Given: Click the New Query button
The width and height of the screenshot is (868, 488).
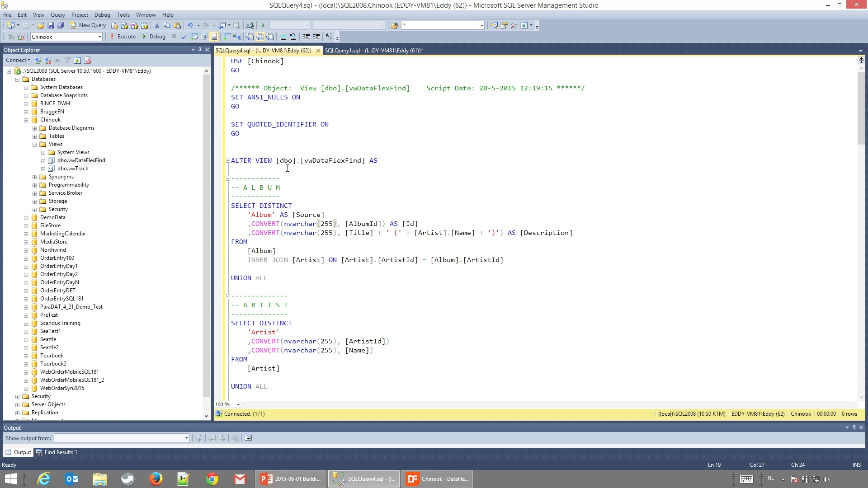Looking at the screenshot, I should [88, 25].
